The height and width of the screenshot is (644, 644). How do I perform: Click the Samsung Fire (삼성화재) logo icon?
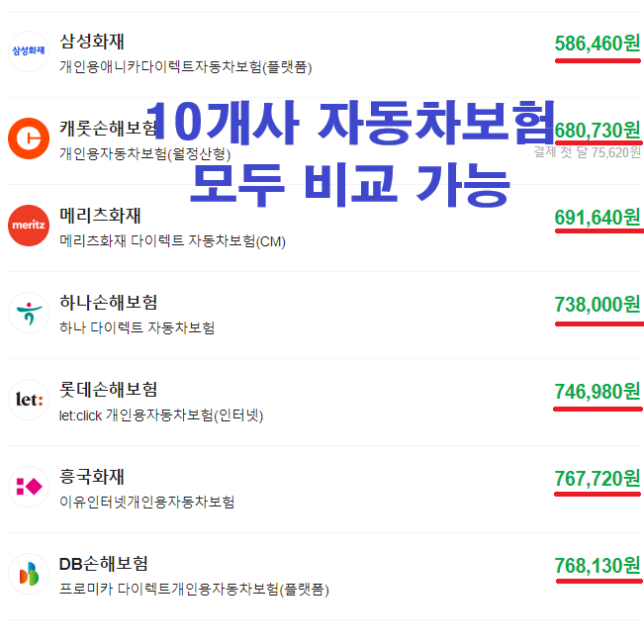pyautogui.click(x=29, y=51)
